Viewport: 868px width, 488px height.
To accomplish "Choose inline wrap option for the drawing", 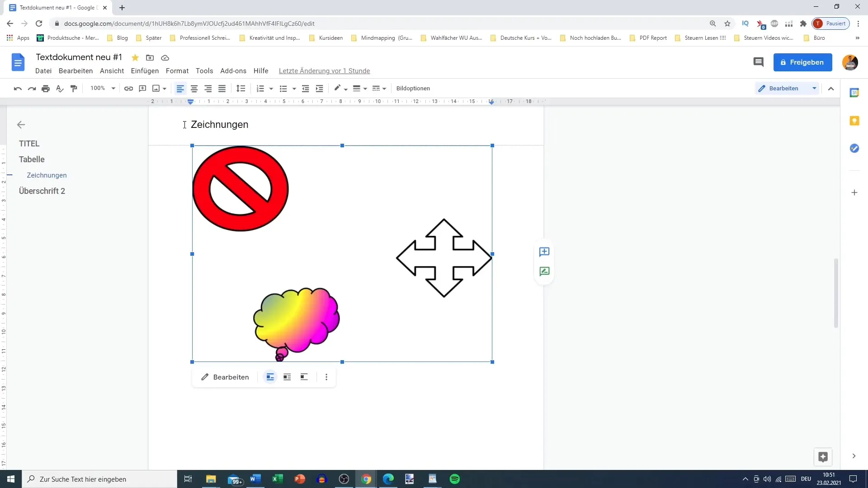I will (x=270, y=377).
